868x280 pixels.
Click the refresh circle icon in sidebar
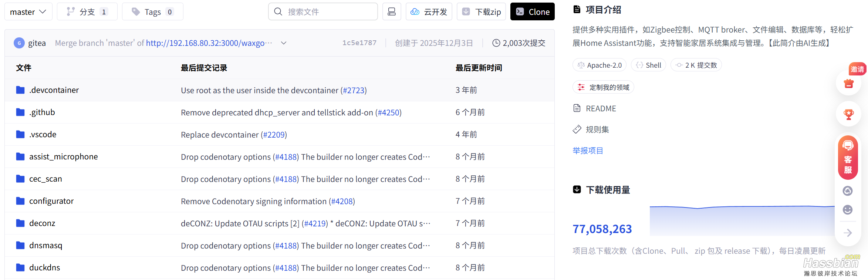848,191
